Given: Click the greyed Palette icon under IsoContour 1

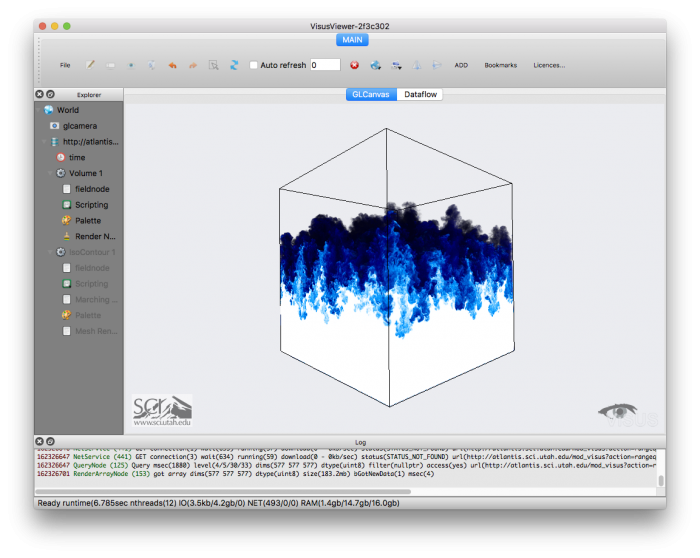Looking at the screenshot, I should click(67, 315).
